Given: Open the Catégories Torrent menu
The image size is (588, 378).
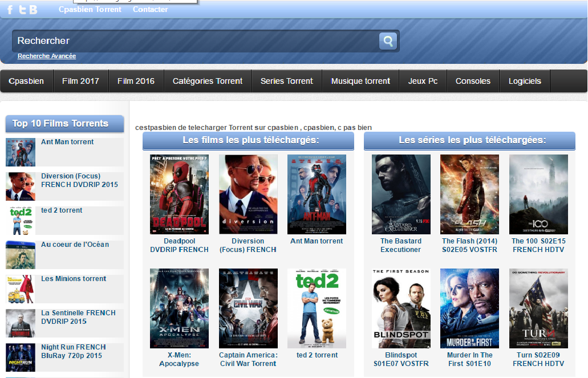Looking at the screenshot, I should pyautogui.click(x=208, y=81).
